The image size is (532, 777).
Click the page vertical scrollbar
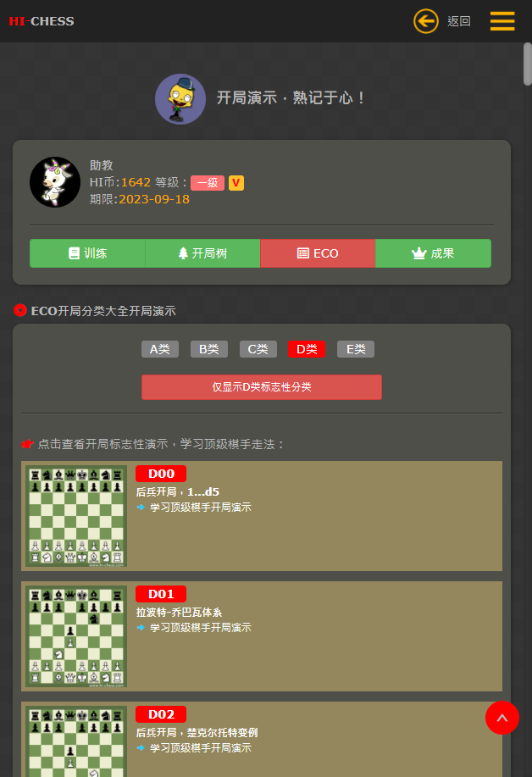point(528,64)
